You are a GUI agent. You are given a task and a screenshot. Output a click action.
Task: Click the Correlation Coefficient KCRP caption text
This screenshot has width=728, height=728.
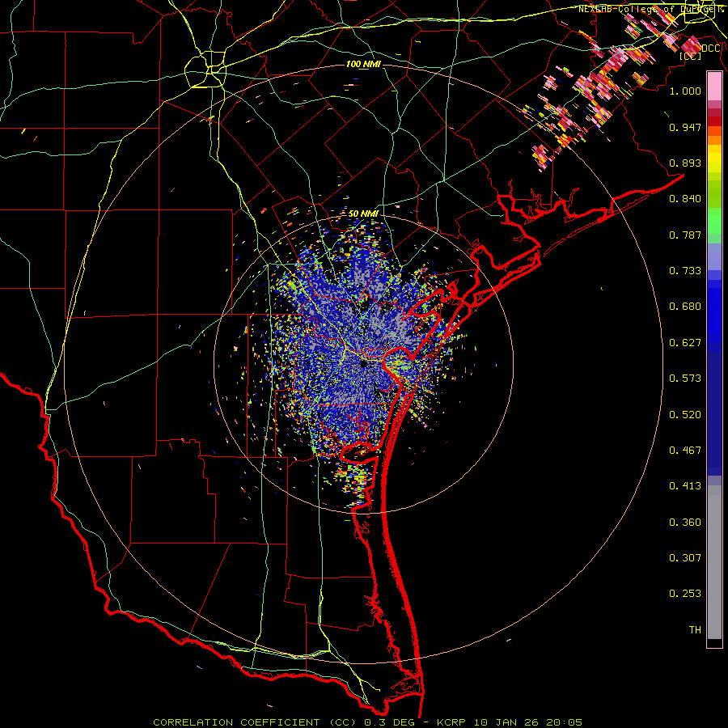[367, 722]
